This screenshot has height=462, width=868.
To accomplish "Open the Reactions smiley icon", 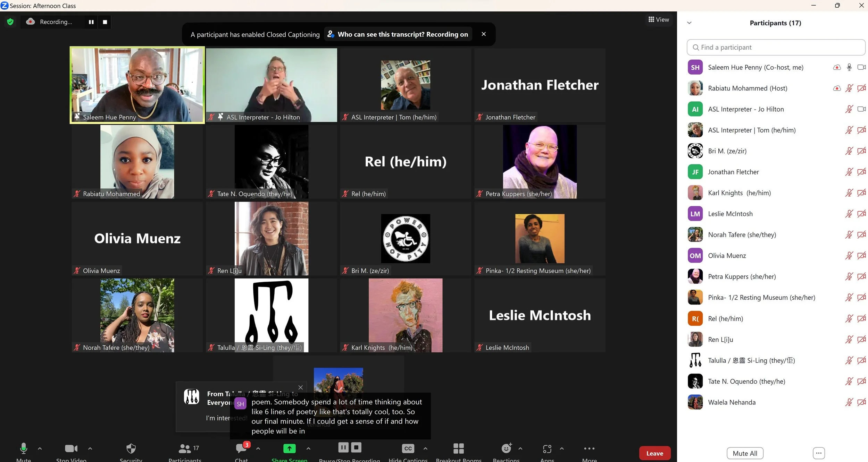I will click(506, 448).
